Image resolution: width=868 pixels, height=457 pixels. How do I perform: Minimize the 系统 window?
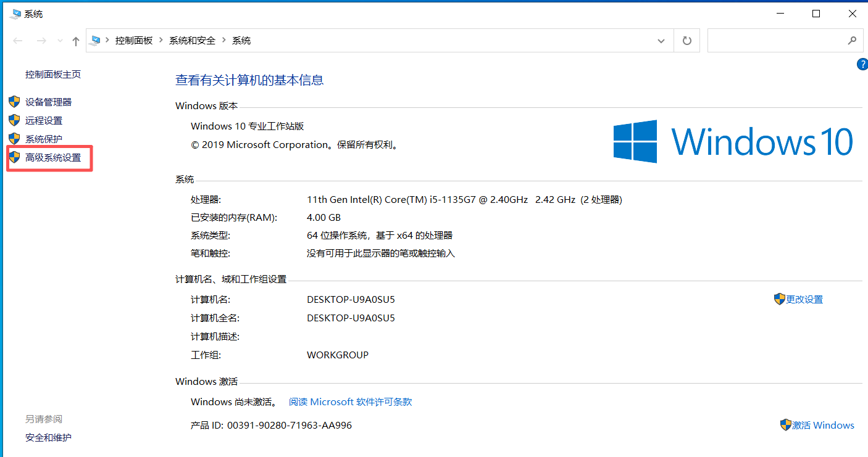tap(779, 14)
